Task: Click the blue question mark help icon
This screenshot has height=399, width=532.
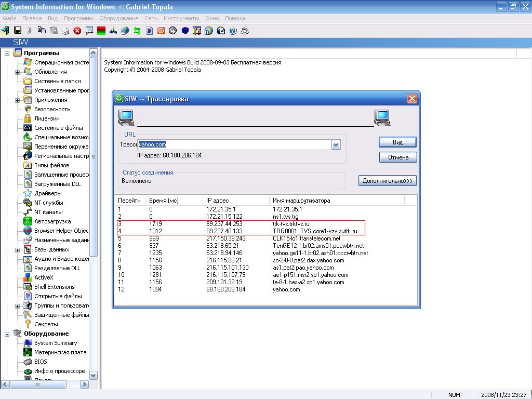Action: coord(233,31)
